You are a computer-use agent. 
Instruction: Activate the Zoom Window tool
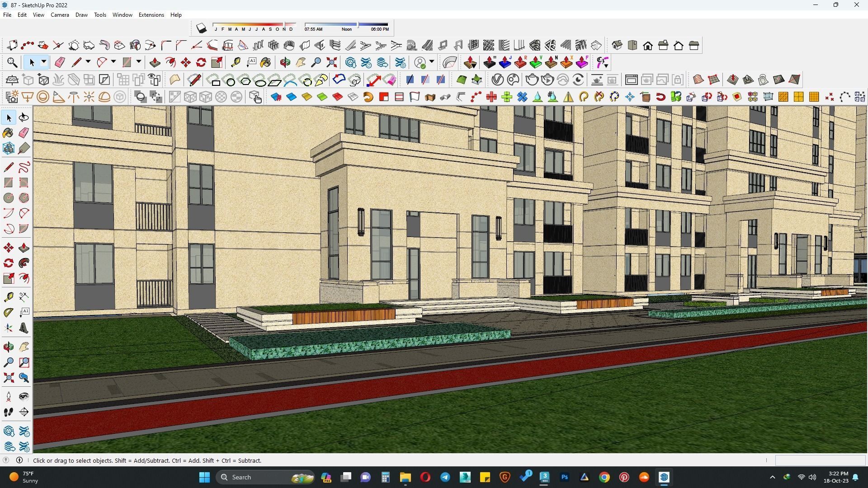[24, 362]
